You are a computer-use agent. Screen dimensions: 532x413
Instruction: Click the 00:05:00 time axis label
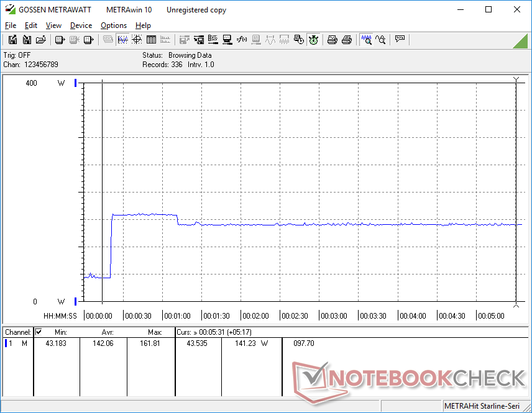(491, 315)
